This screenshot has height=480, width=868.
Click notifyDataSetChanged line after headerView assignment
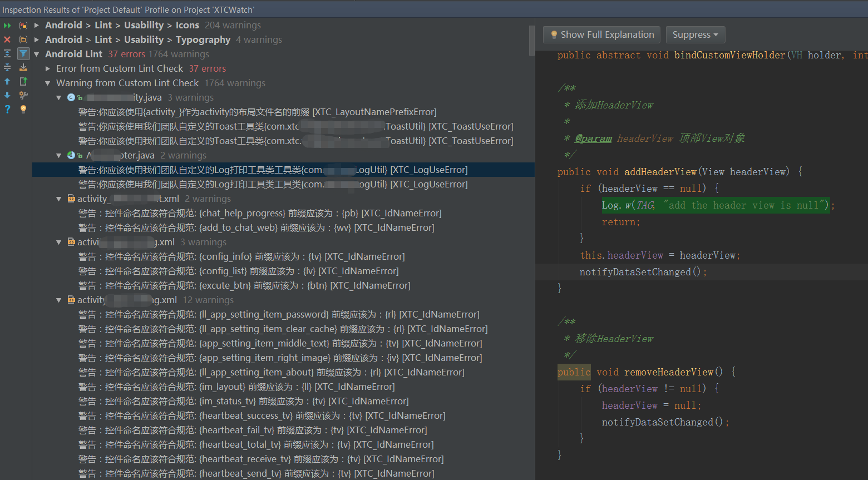point(643,272)
